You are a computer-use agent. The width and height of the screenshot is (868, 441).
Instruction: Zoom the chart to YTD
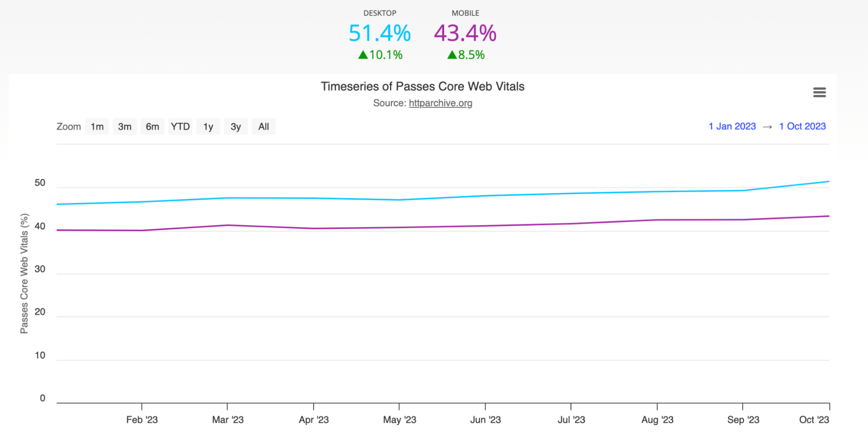[x=180, y=127]
